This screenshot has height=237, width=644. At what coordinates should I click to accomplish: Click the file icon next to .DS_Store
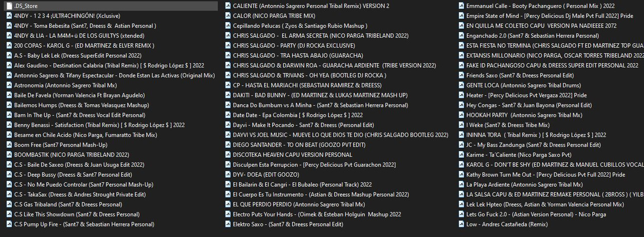9,6
